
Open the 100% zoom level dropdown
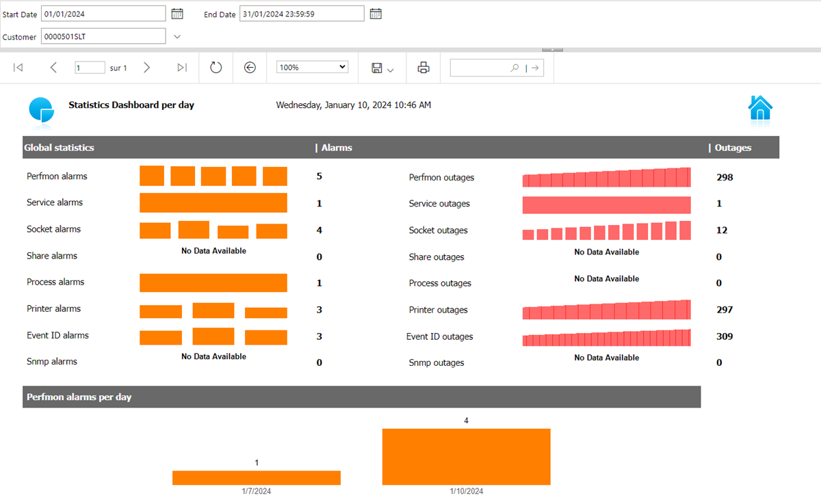(x=312, y=68)
